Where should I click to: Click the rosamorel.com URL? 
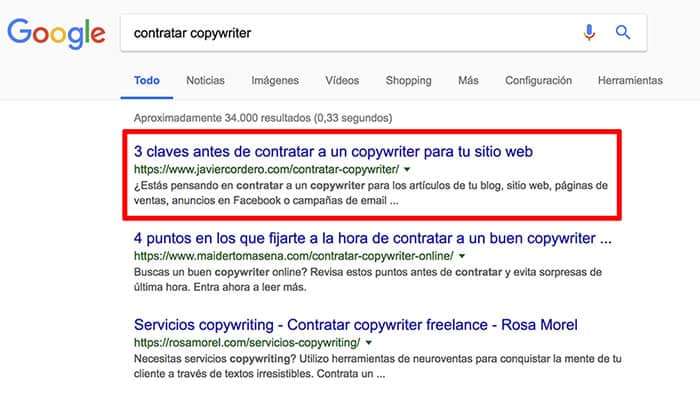[247, 343]
